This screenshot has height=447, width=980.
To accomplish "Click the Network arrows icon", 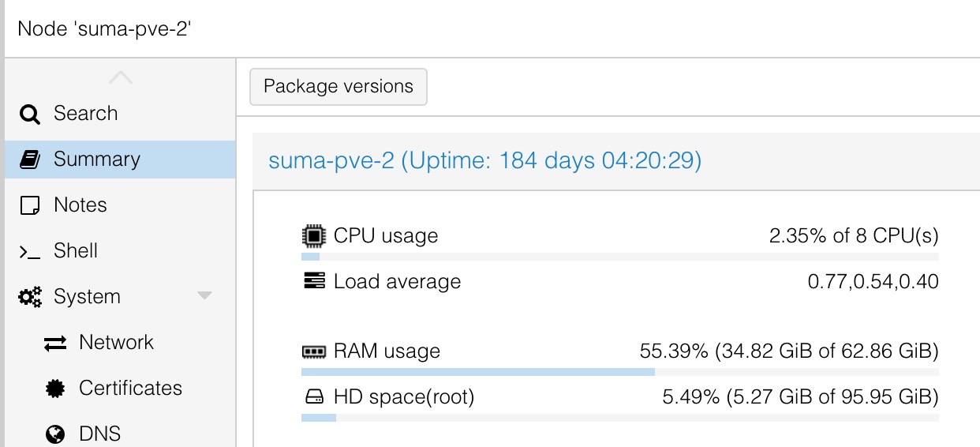I will [55, 343].
